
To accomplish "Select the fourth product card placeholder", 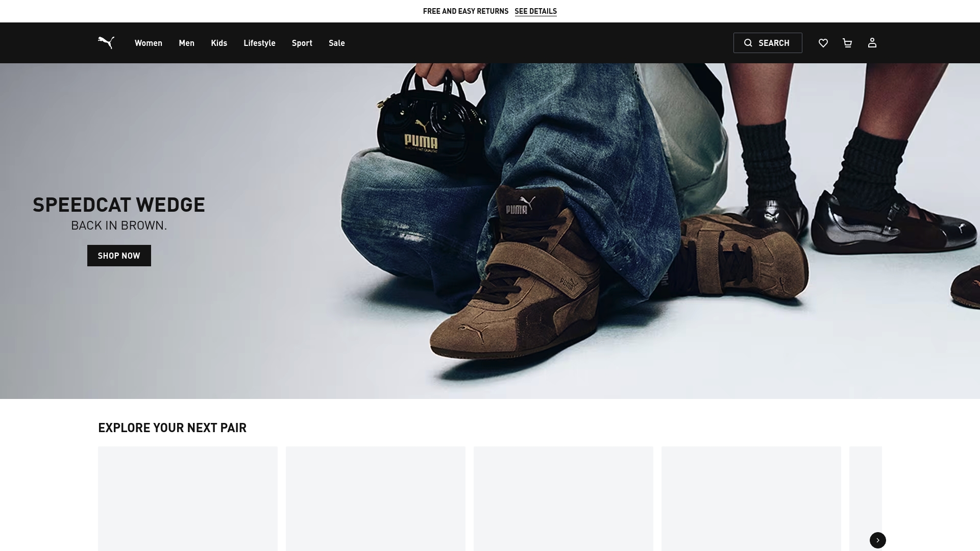I will (751, 498).
